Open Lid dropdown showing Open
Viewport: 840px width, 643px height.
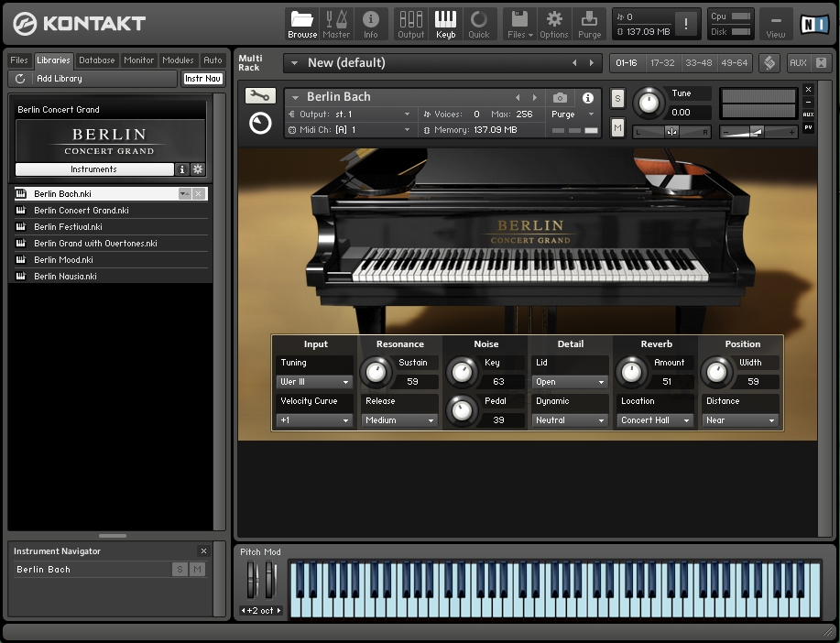click(570, 382)
